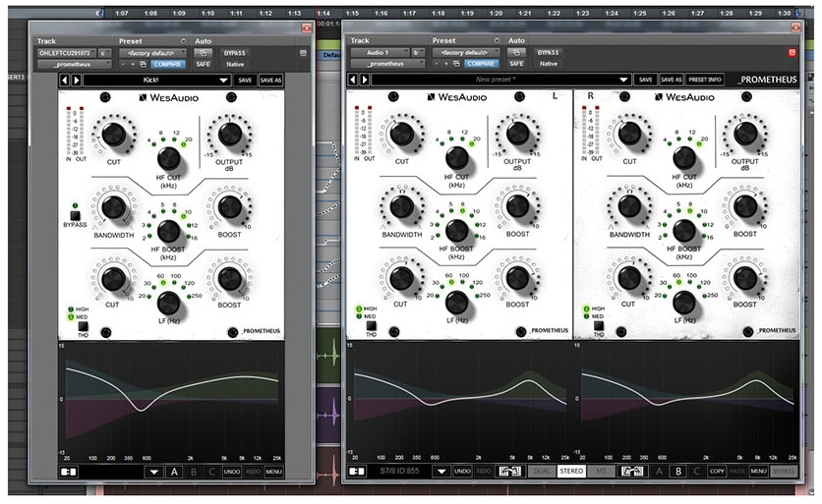Viewport: 822px width, 504px height.
Task: Click hardware connection icon beside S7/8 ID:855
Action: (x=357, y=471)
